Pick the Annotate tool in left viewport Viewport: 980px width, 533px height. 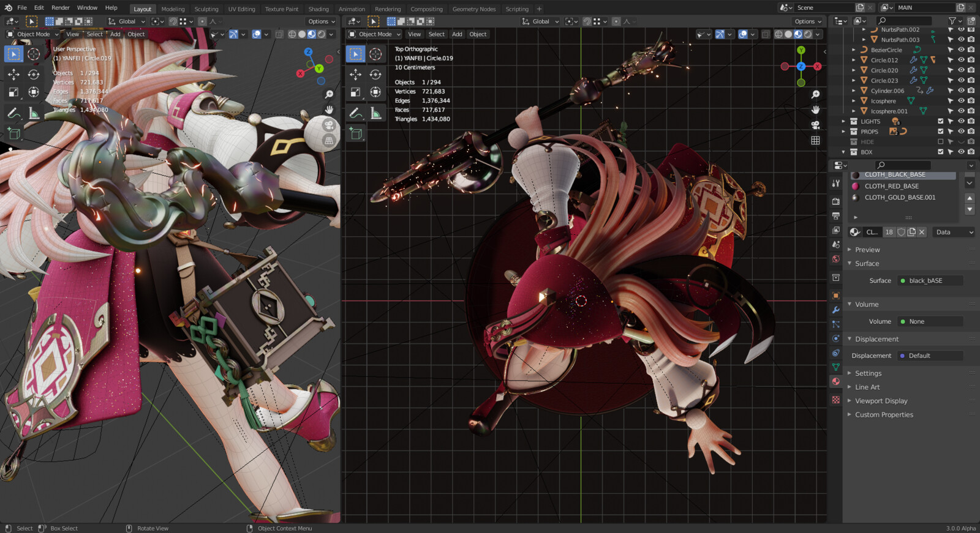click(x=13, y=113)
